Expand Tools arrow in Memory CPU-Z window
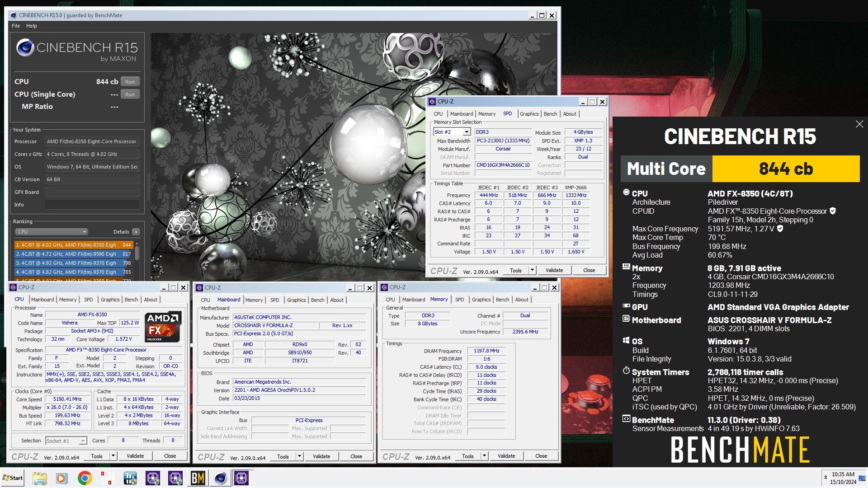 [x=484, y=456]
